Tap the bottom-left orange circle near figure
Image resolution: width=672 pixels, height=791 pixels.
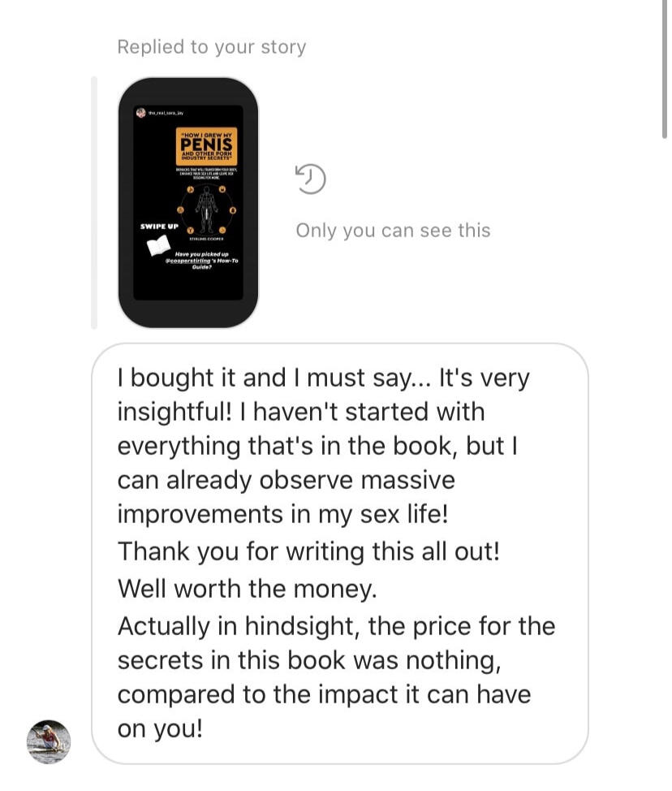(x=191, y=230)
